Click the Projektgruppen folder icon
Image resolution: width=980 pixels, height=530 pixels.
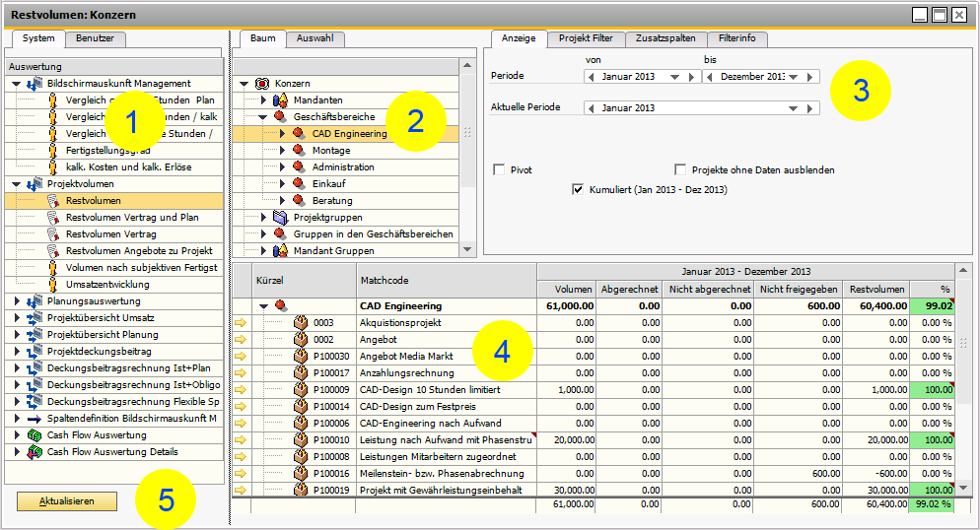(281, 218)
